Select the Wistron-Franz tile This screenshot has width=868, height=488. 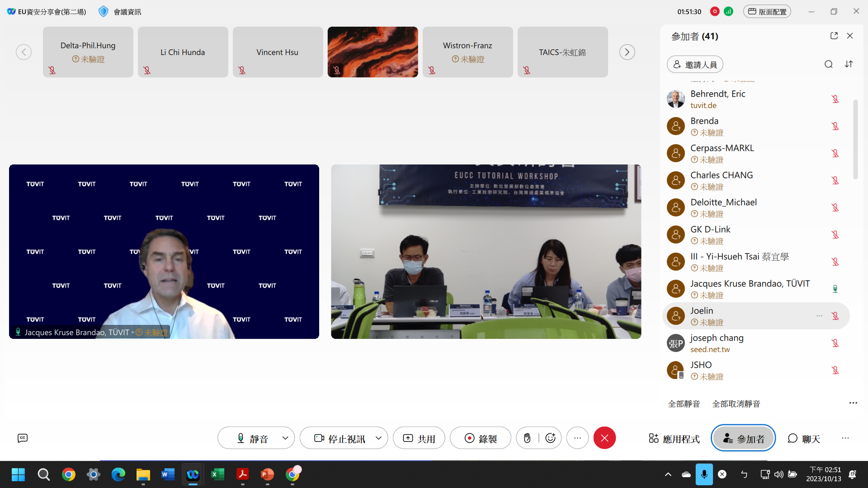point(468,52)
